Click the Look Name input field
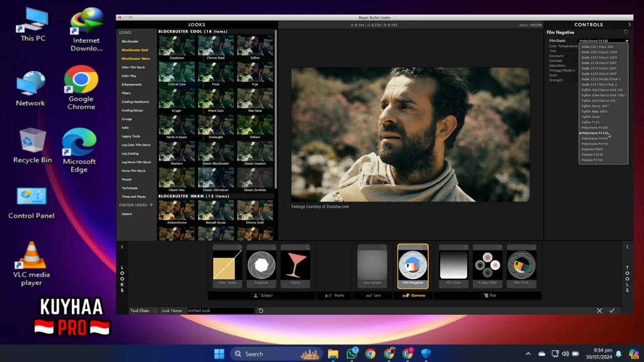Screen dimensions: 644x362 [220, 311]
